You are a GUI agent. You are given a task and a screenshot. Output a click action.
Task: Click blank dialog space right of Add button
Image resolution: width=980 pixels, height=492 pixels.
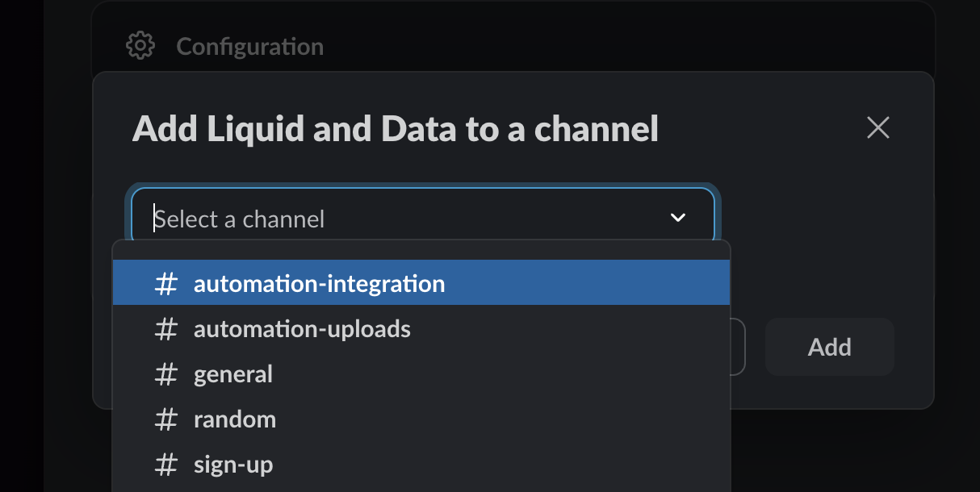tap(913, 347)
